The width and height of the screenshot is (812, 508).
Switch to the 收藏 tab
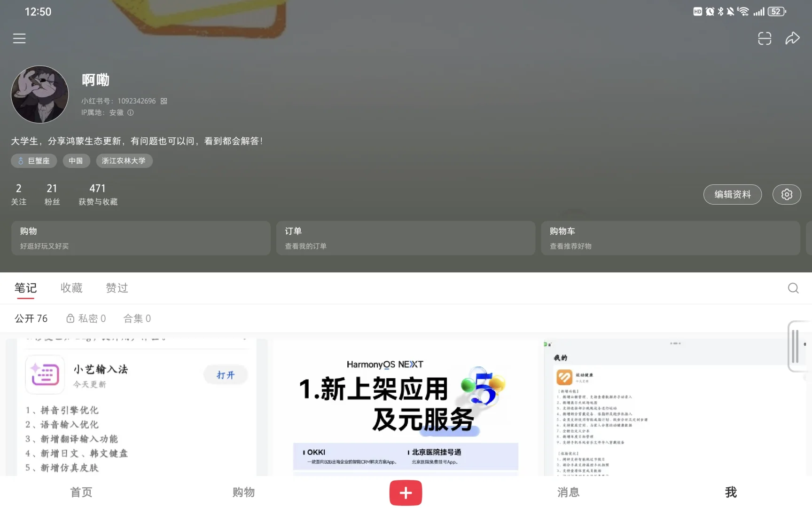[71, 288]
